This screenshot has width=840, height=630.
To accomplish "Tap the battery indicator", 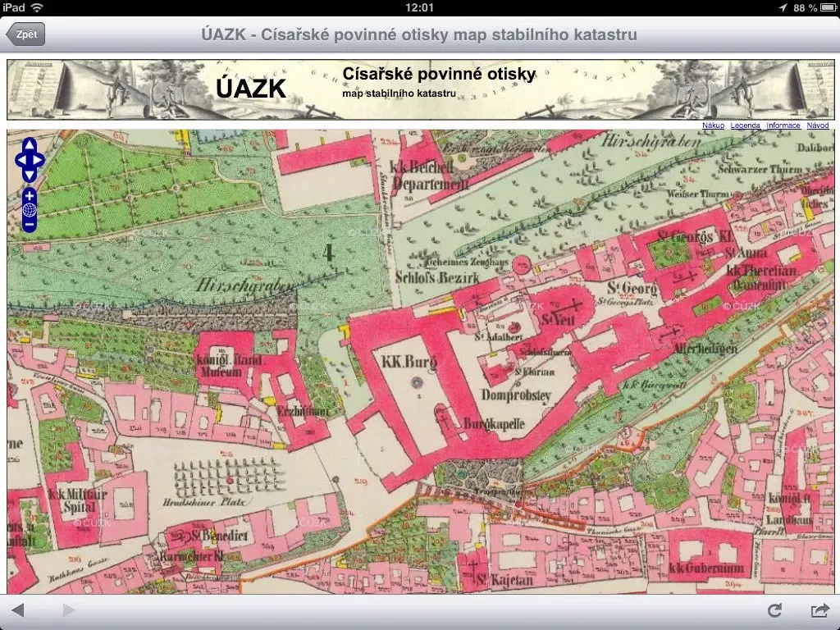I will pyautogui.click(x=828, y=7).
